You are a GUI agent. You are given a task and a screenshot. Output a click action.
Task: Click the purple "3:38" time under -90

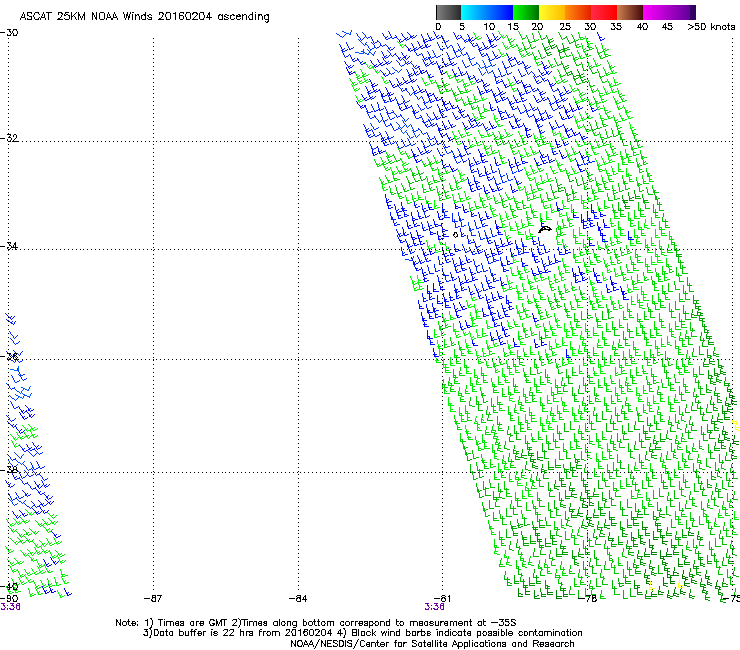click(10, 607)
